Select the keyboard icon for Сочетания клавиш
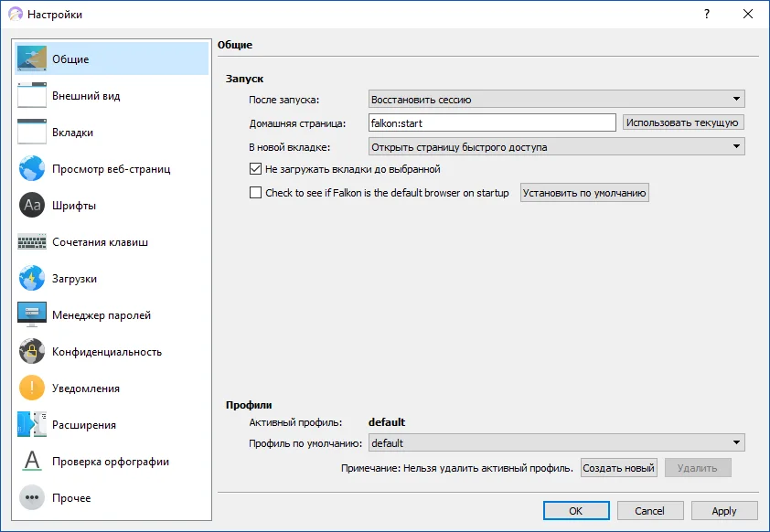Screen dimensions: 770x532 click(32, 242)
